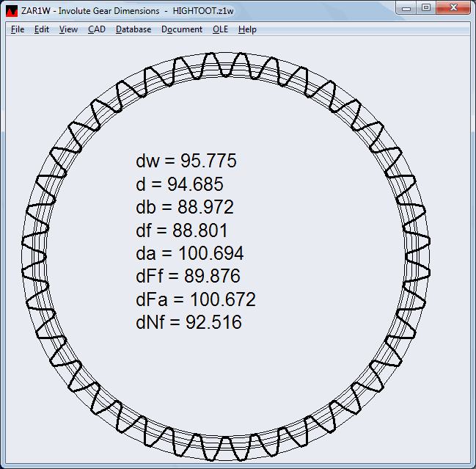Screen dimensions: 476x469
Task: Click the dNf = 92.516 dimension text
Action: [188, 322]
